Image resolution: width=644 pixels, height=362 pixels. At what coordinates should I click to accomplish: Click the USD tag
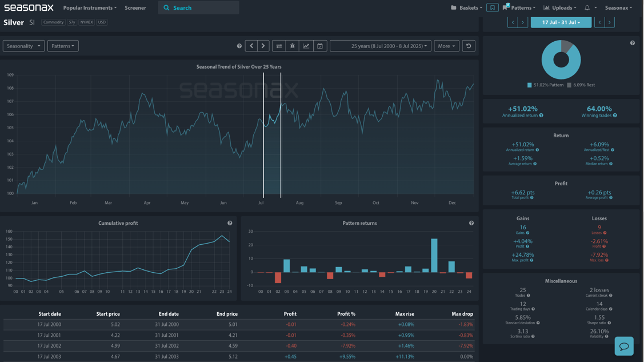pyautogui.click(x=102, y=22)
